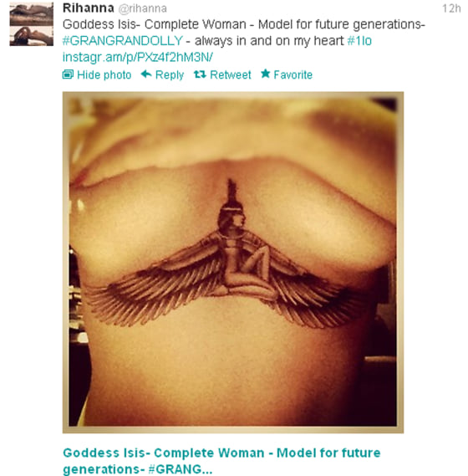Click the Reply arrow icon
The height and width of the screenshot is (476, 468).
146,74
